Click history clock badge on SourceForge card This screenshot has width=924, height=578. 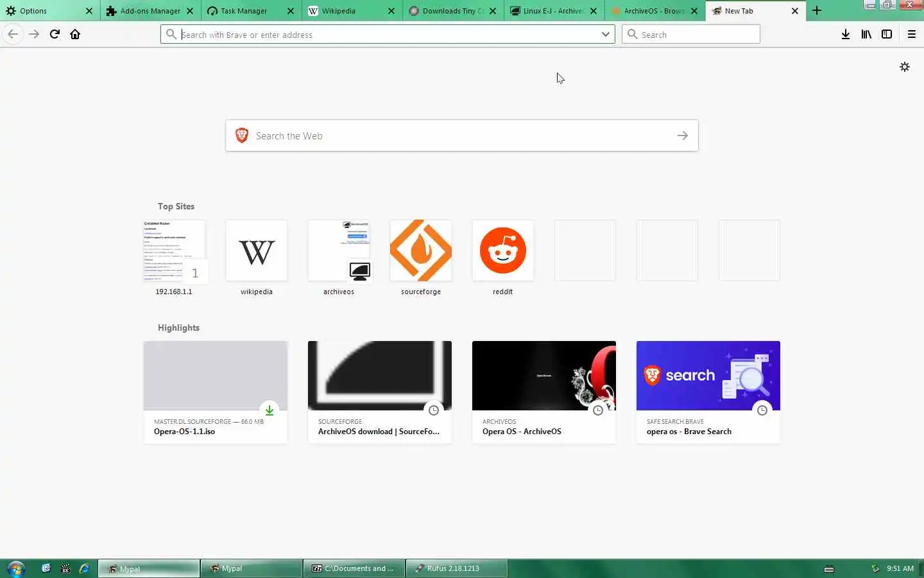pyautogui.click(x=434, y=410)
